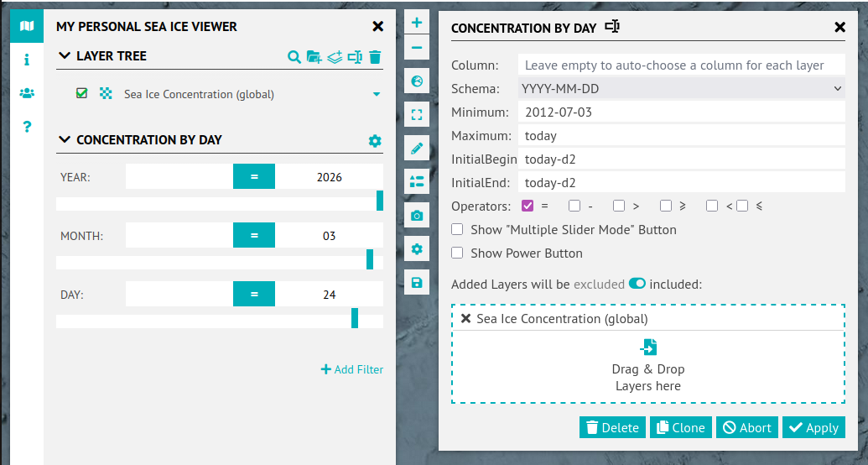Enable the minus range operator checkbox

pos(574,206)
